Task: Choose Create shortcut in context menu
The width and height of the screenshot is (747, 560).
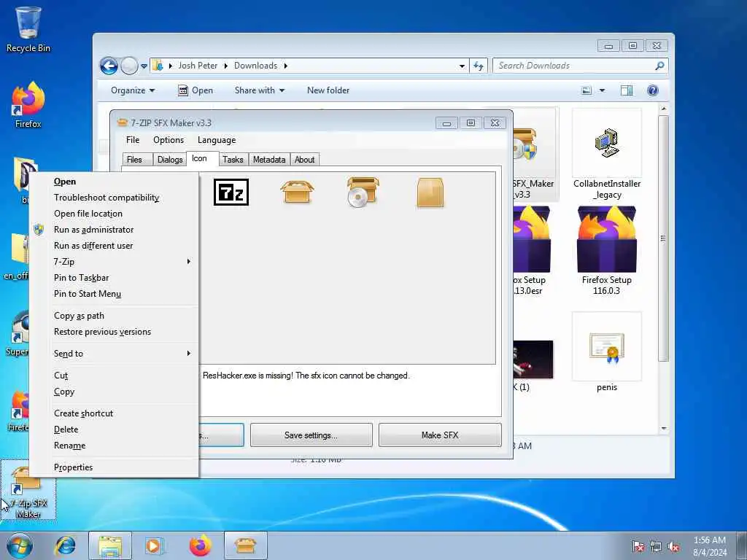Action: (114, 413)
